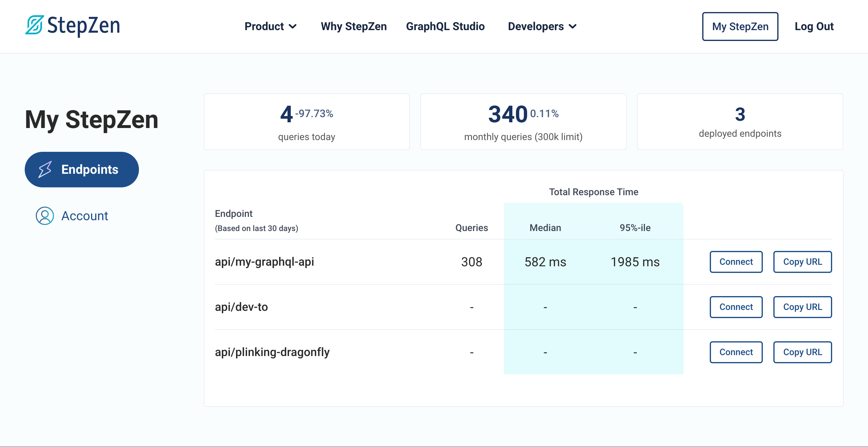The height and width of the screenshot is (447, 868).
Task: Connect to api/plinking-dragonfly endpoint
Action: coord(736,352)
